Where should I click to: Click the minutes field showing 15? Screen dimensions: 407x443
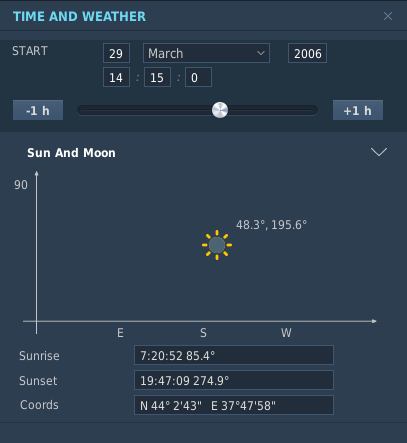(x=157, y=77)
